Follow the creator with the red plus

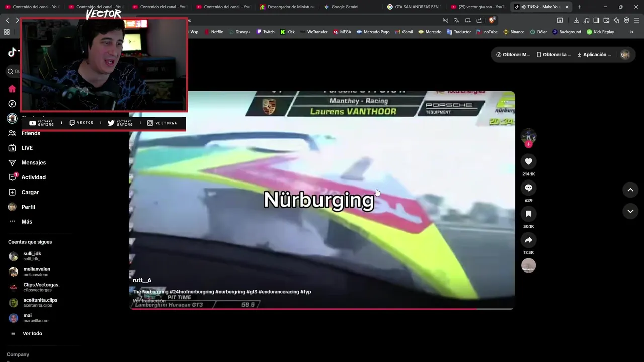point(528,144)
